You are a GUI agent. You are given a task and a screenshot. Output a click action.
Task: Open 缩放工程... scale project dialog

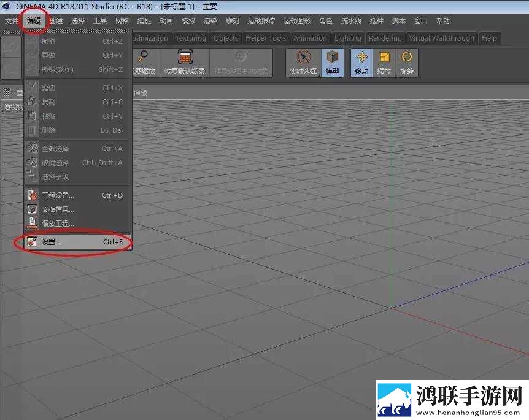[77, 224]
